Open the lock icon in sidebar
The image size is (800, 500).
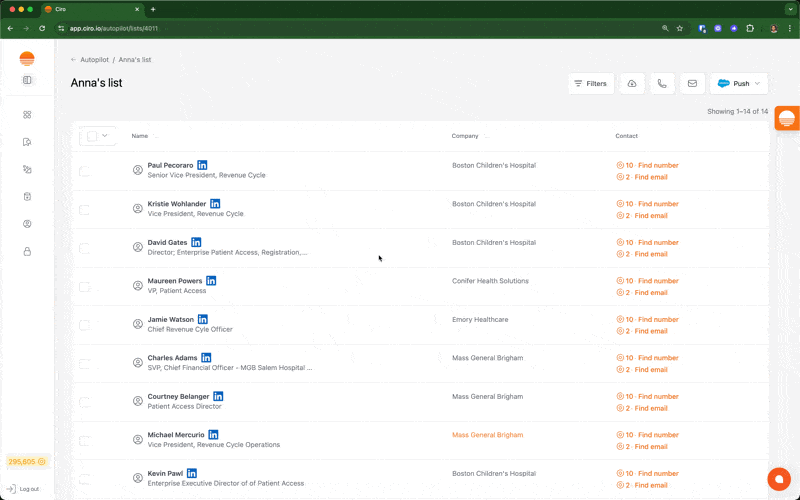[27, 251]
